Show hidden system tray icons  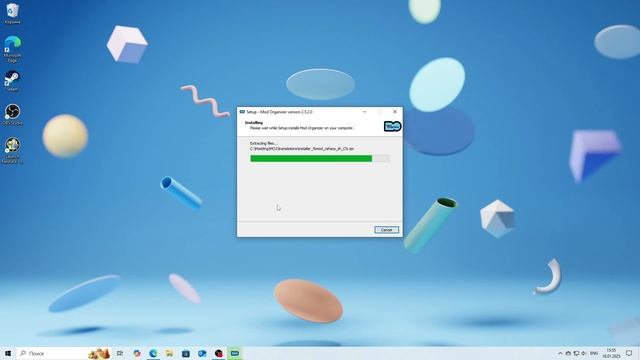[x=560, y=353]
